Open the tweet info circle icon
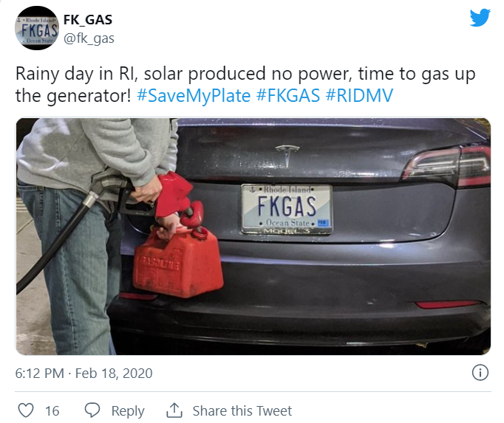Screen dimensions: 504x423 (479, 373)
